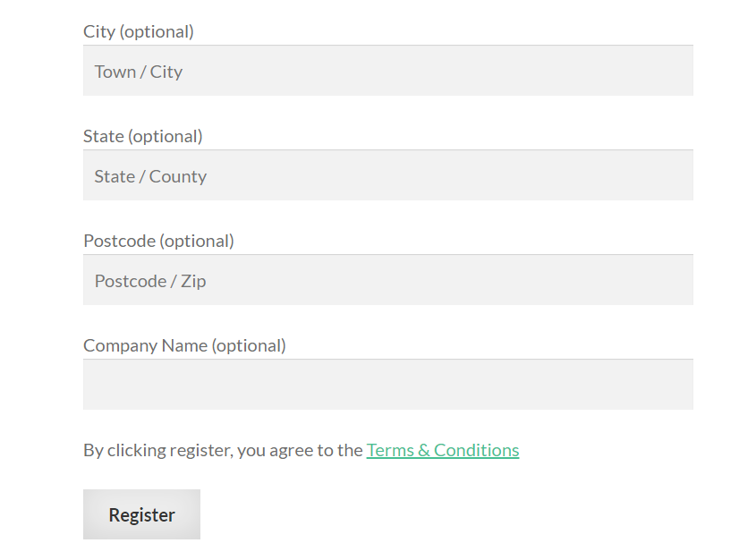The image size is (756, 560).
Task: Open the Terms & Conditions link
Action: (x=442, y=450)
